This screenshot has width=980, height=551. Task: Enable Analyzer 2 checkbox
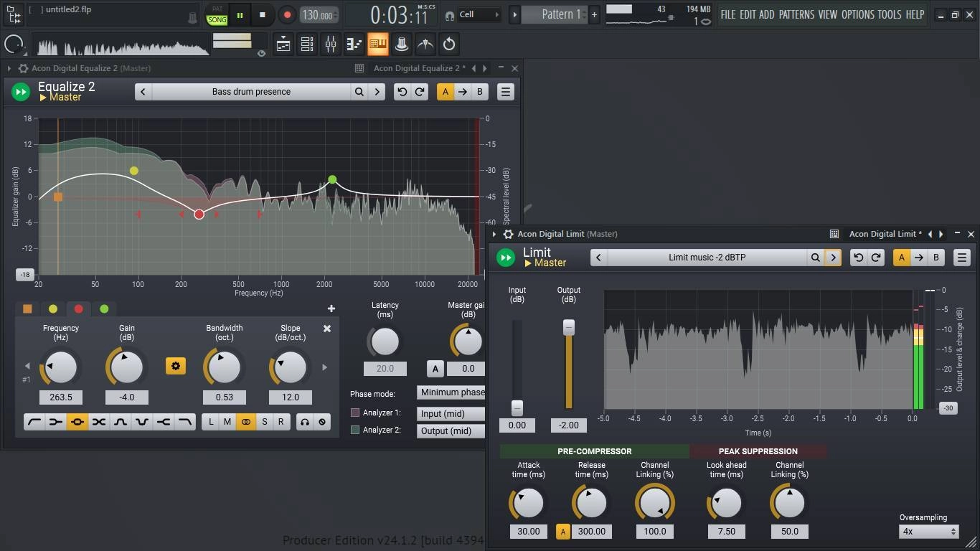coord(354,430)
